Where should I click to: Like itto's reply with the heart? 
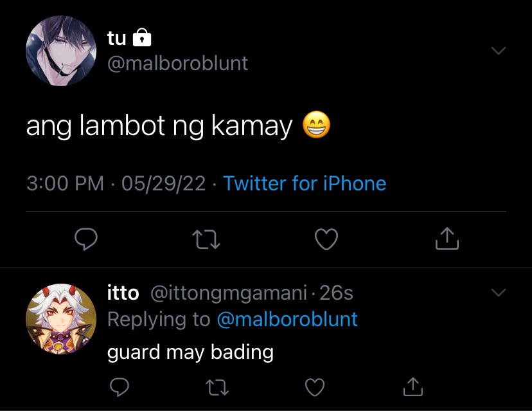tap(315, 387)
